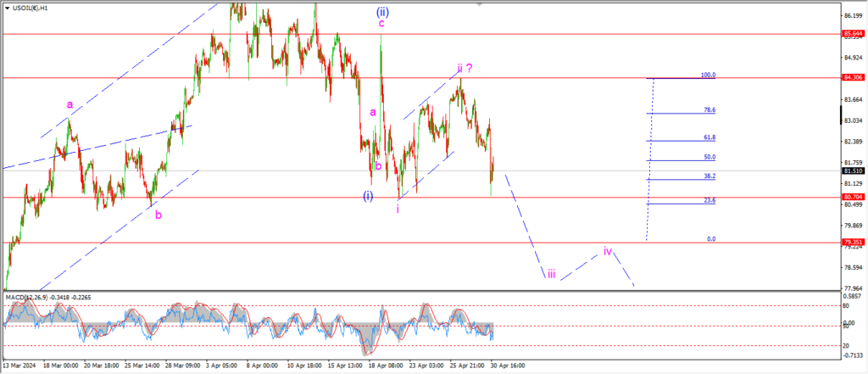Select the Fibonacci 100.0 level label
Image resolution: width=868 pixels, height=374 pixels.
click(x=708, y=75)
